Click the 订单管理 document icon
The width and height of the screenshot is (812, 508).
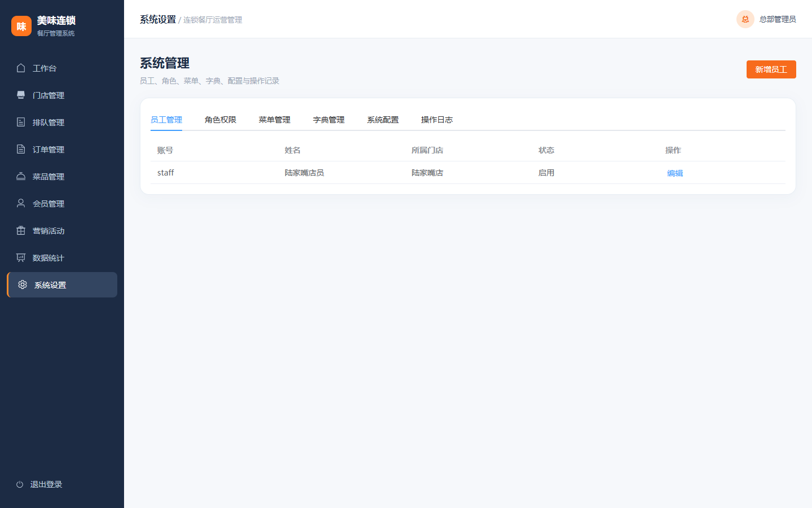pyautogui.click(x=21, y=149)
